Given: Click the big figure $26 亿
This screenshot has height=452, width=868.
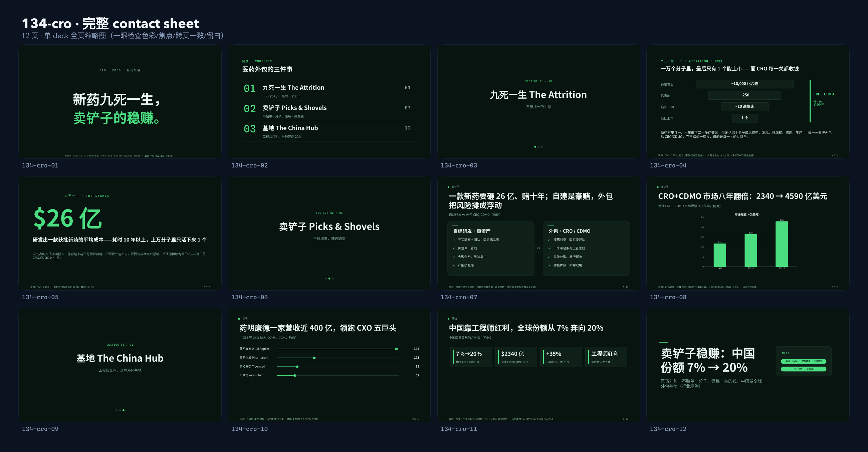Looking at the screenshot, I should tap(67, 218).
